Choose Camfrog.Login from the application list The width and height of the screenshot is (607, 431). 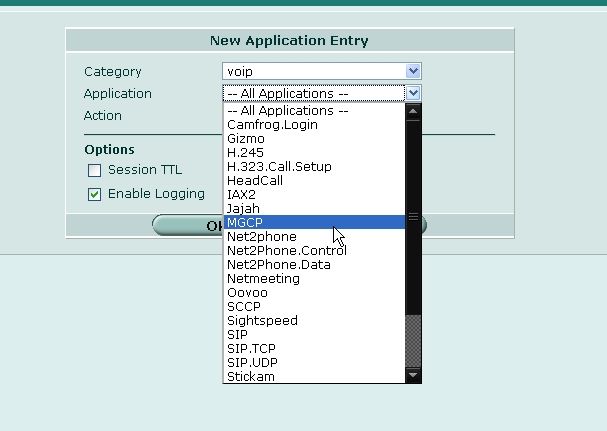(x=314, y=125)
